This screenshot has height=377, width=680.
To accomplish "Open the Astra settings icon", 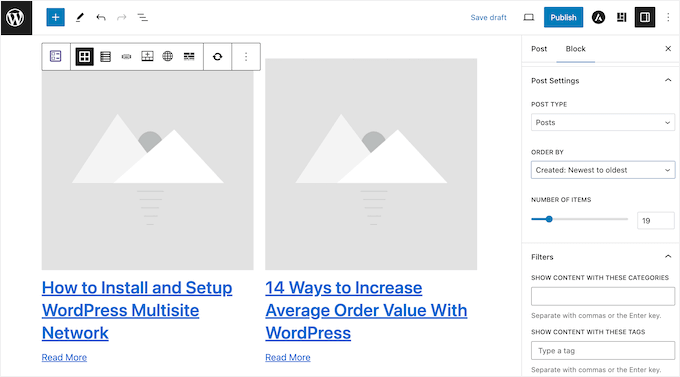I will (x=598, y=17).
